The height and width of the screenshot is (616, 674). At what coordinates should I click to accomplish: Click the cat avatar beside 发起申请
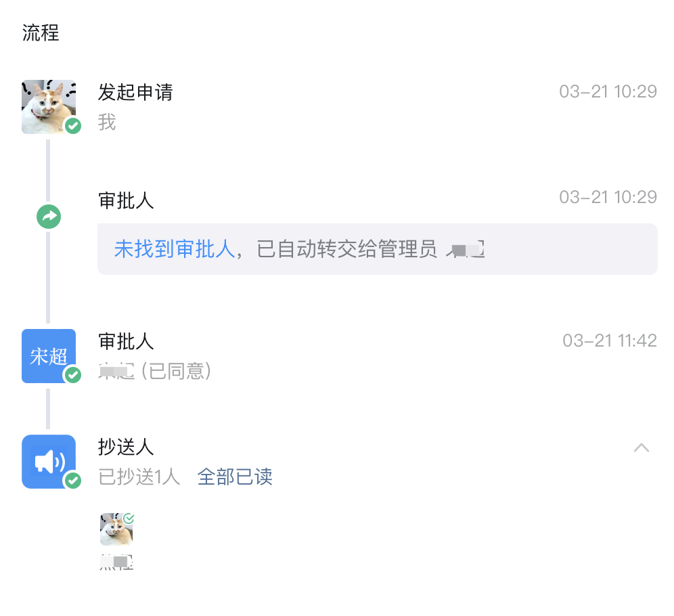tap(49, 106)
